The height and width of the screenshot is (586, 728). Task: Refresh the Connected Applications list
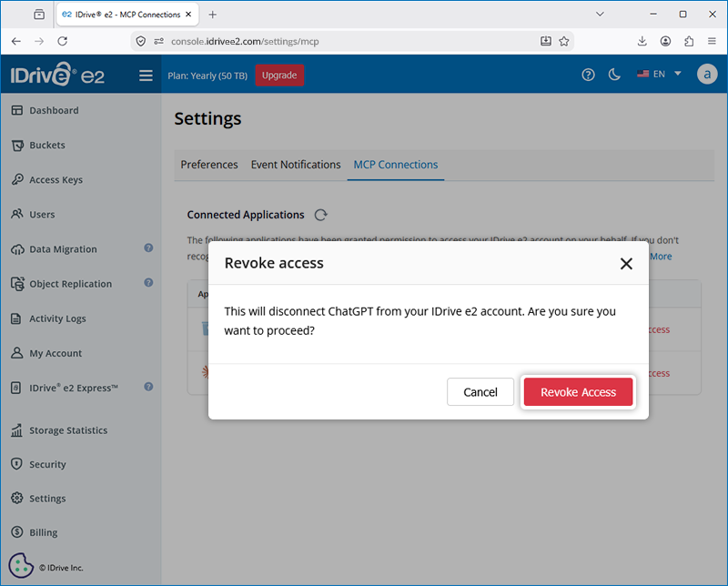321,215
